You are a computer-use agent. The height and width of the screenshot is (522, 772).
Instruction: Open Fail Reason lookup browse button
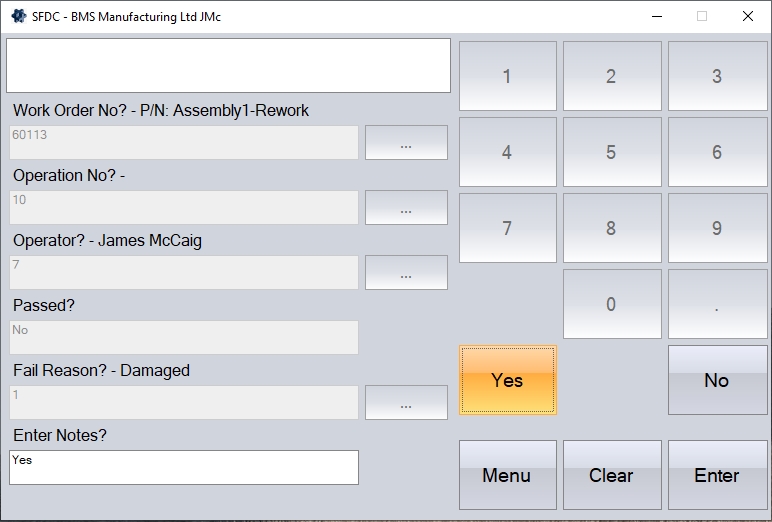tap(406, 403)
